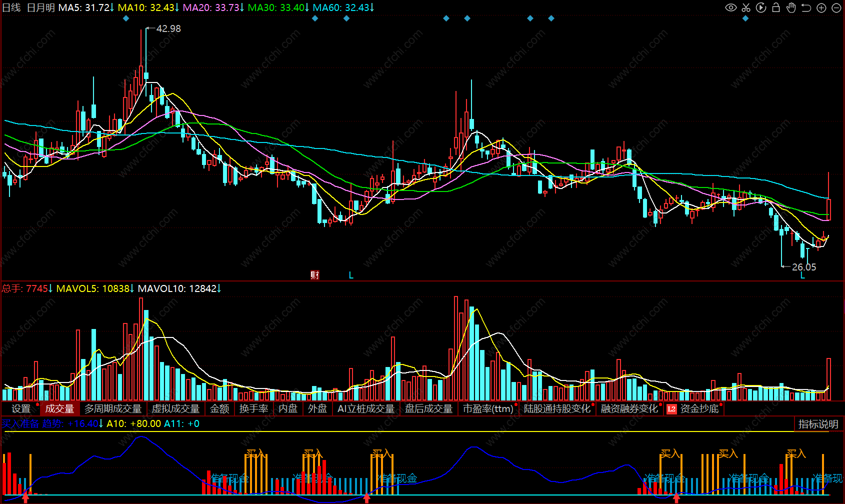Image resolution: width=845 pixels, height=504 pixels.
Task: Open the 虚拟成交量 tab
Action: 175,409
